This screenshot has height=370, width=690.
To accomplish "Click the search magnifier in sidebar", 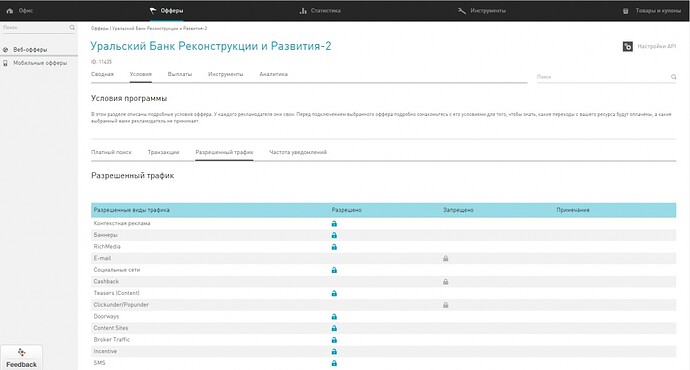I will 72,28.
